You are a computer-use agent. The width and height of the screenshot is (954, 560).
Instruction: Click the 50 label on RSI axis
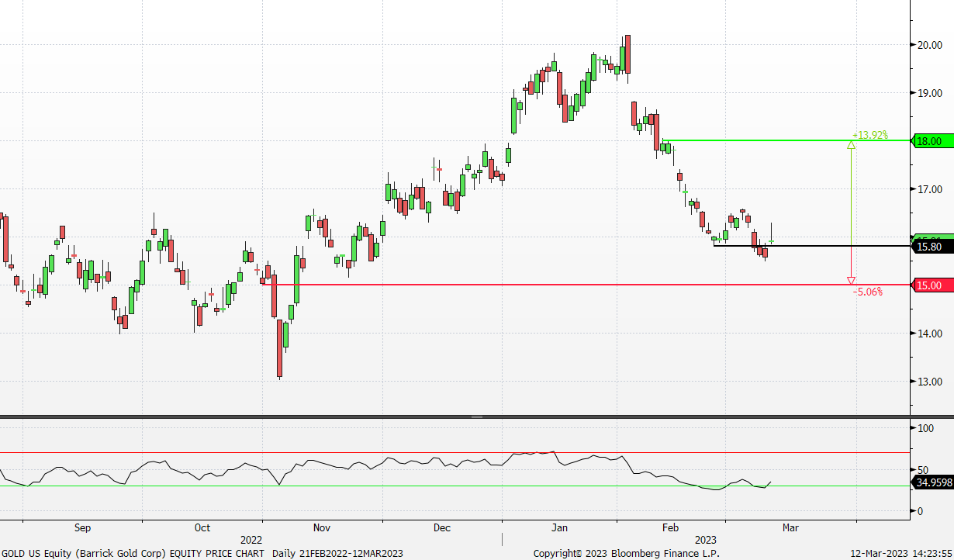pos(923,470)
